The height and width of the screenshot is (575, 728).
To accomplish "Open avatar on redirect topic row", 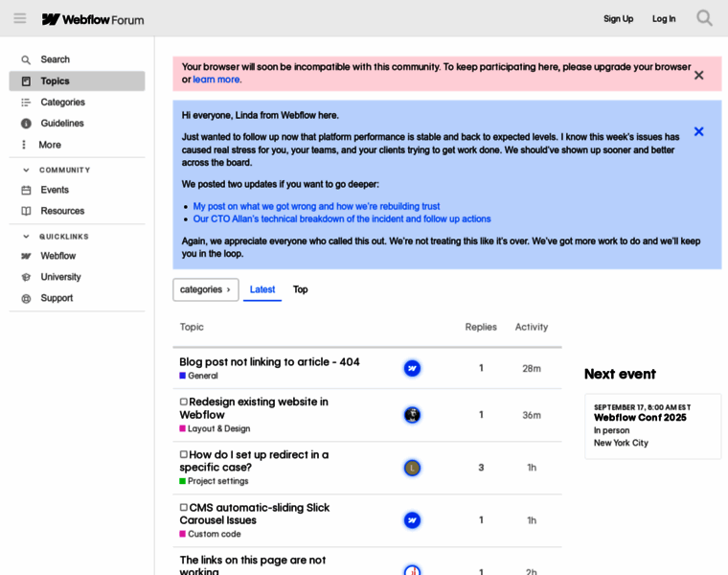I will pos(412,468).
